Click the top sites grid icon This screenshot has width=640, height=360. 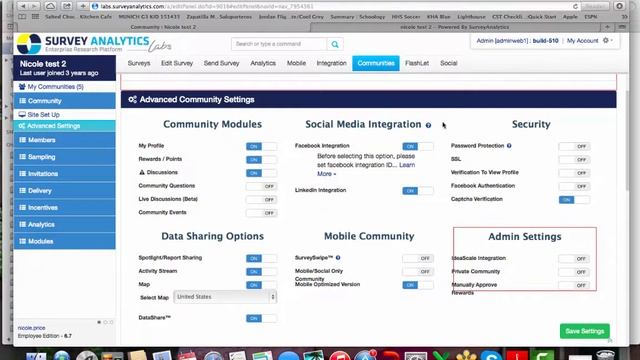[36, 17]
